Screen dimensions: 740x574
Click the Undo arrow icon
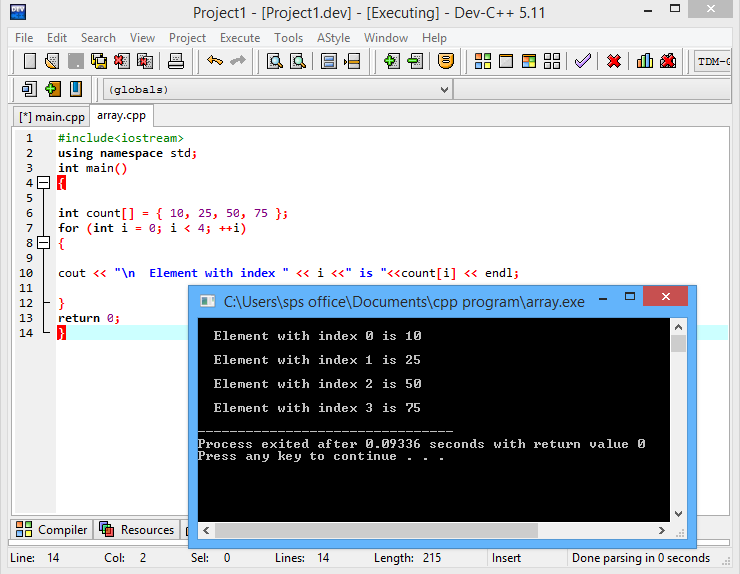(x=215, y=61)
